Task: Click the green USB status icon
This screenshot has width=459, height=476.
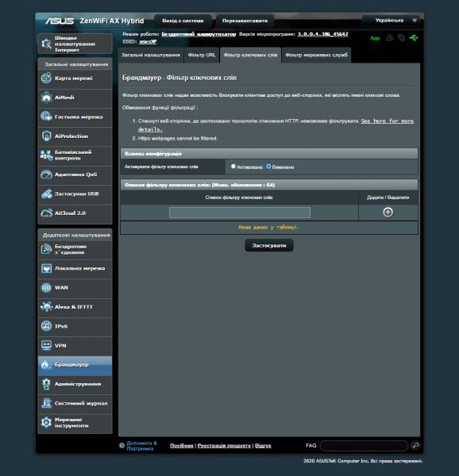Action: tap(414, 38)
